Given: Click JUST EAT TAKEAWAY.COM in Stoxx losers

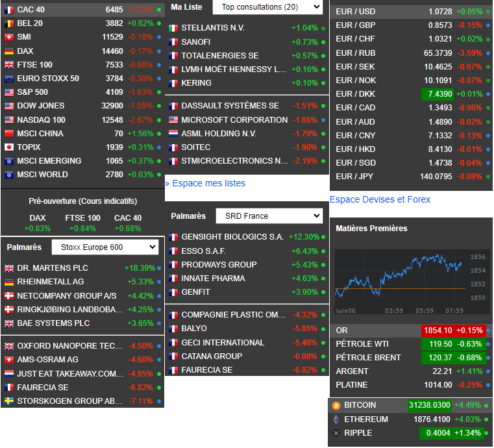Looking at the screenshot, I should (70, 374).
